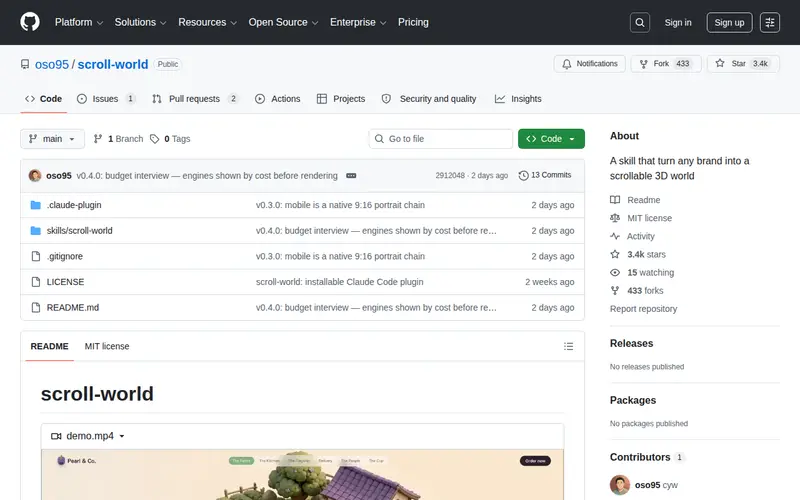
Task: Click the .gitignore file icon
Action: pyautogui.click(x=36, y=256)
